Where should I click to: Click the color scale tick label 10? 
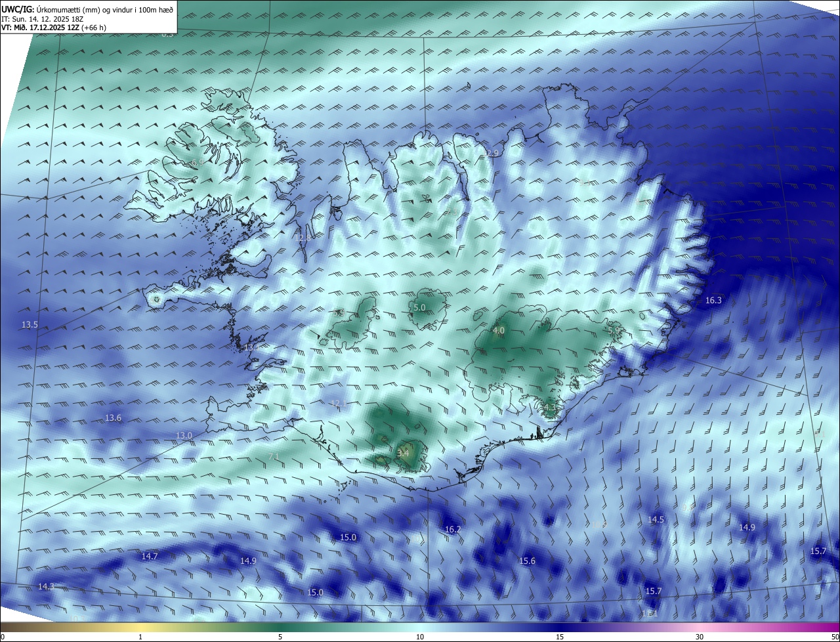pyautogui.click(x=420, y=637)
